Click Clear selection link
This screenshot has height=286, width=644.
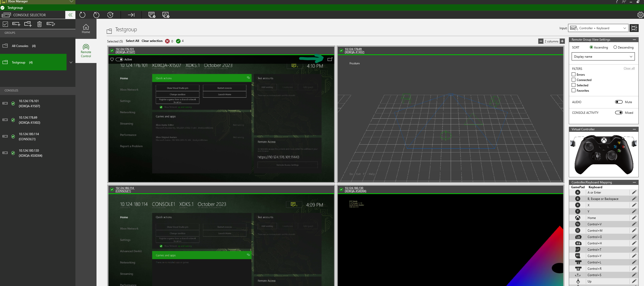[x=152, y=41]
